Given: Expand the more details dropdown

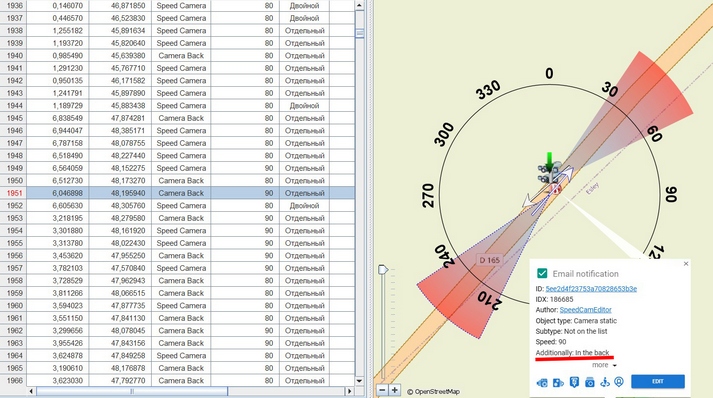Looking at the screenshot, I should click(604, 365).
